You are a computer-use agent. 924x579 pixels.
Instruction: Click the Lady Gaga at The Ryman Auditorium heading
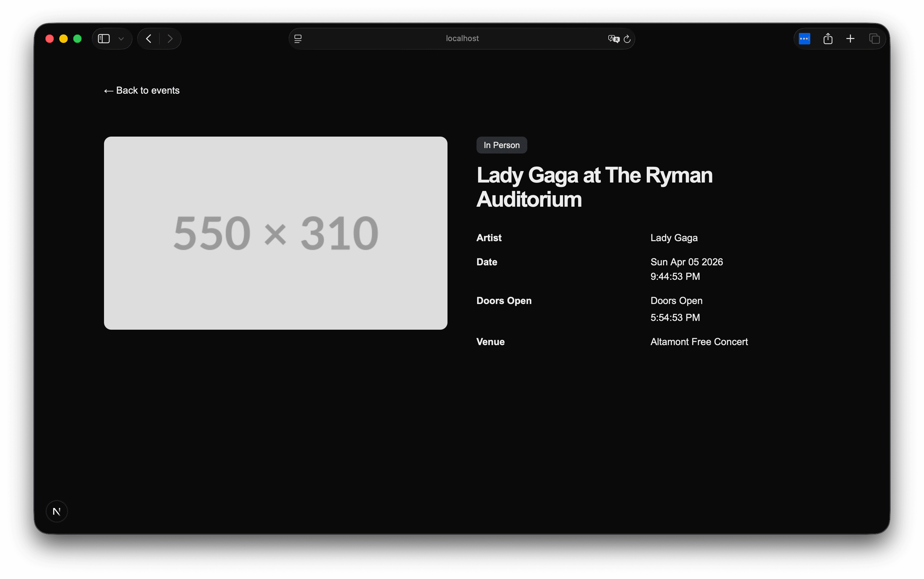click(594, 187)
